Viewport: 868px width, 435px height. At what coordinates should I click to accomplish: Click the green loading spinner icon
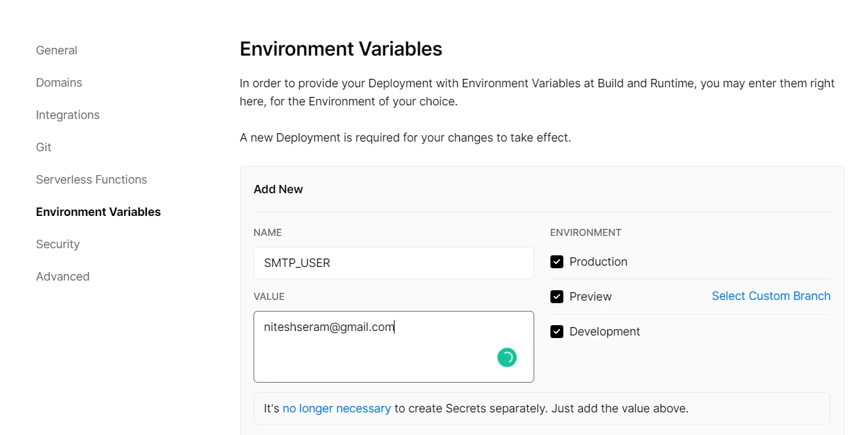(x=506, y=357)
